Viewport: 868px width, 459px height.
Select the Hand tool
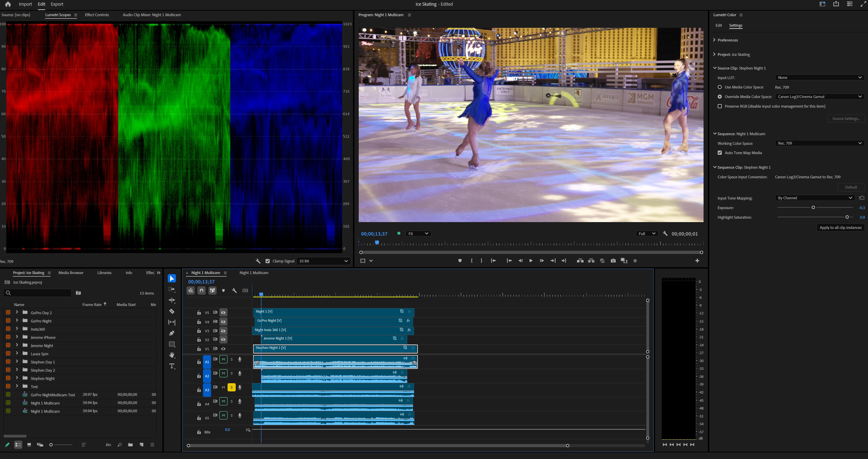(172, 355)
